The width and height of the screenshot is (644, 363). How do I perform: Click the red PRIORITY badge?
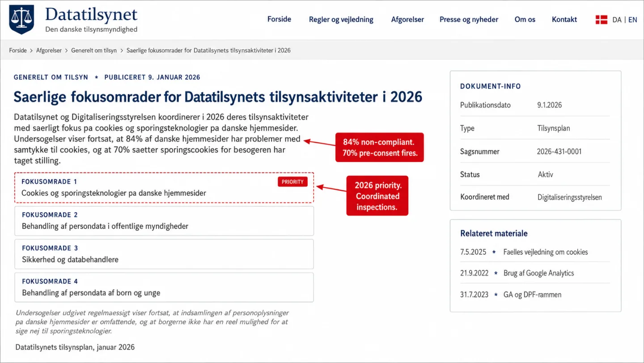(292, 182)
